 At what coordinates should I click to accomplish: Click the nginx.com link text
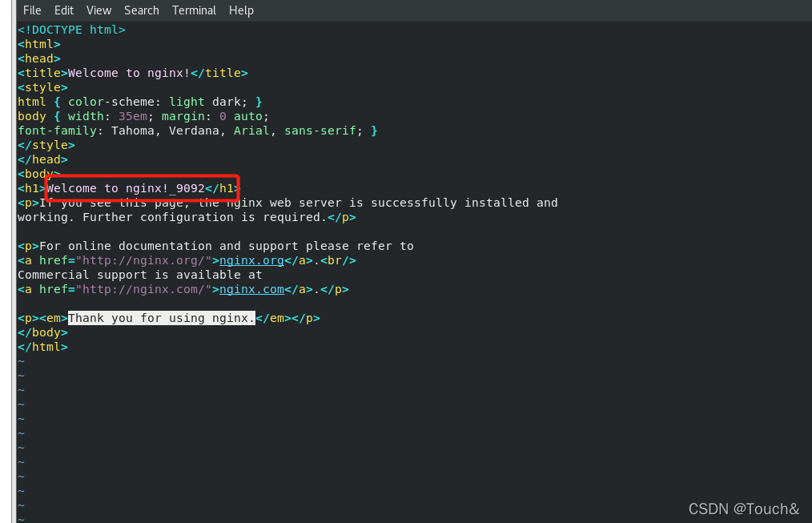(x=251, y=289)
